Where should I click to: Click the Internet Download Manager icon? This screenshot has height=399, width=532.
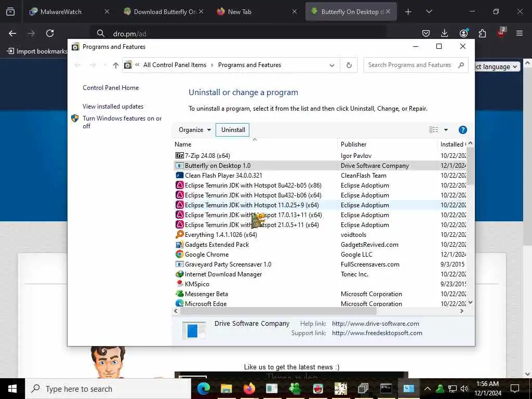tap(179, 274)
